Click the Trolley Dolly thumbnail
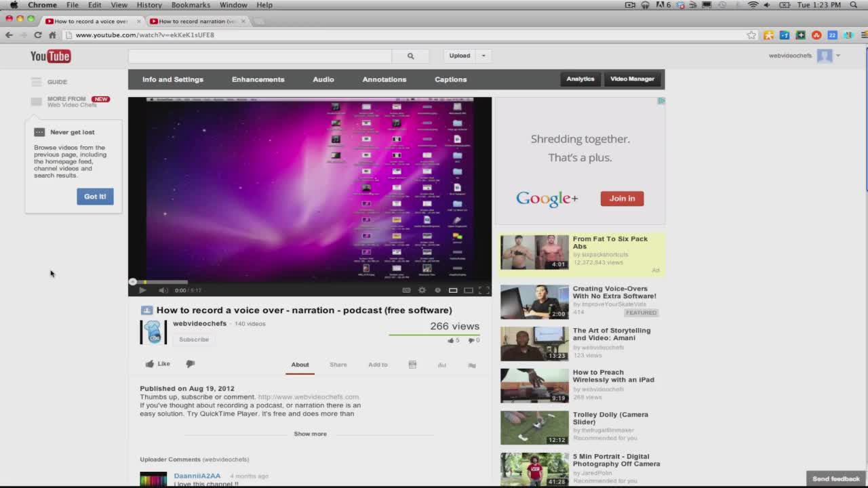This screenshot has height=488, width=868. (x=534, y=428)
